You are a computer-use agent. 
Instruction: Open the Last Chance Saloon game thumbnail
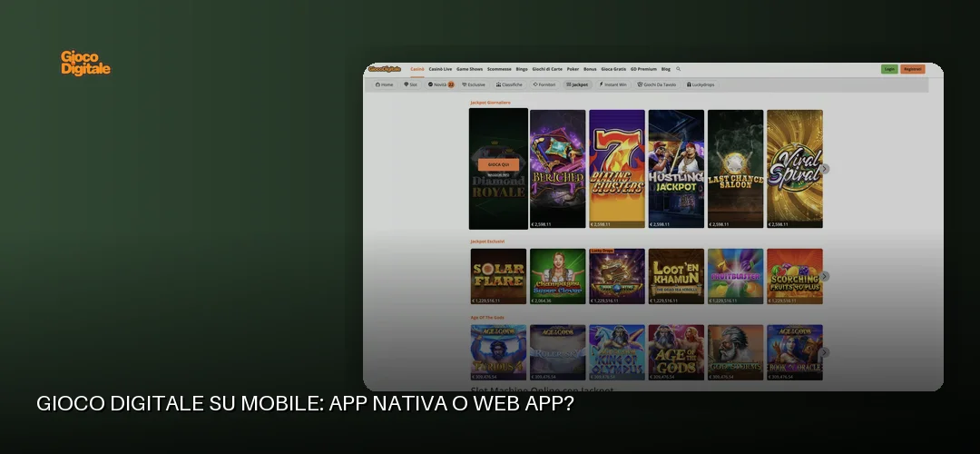pos(736,169)
